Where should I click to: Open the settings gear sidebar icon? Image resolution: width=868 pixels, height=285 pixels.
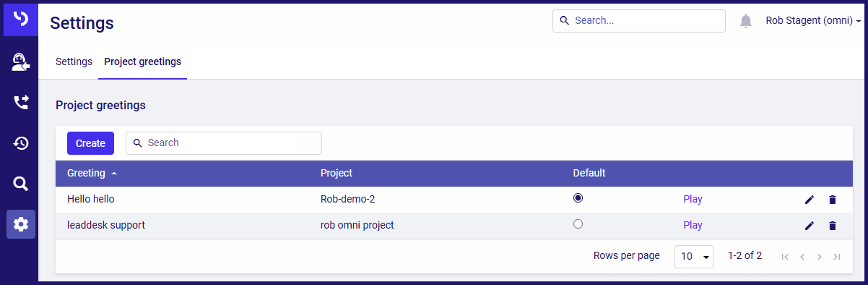pos(21,224)
